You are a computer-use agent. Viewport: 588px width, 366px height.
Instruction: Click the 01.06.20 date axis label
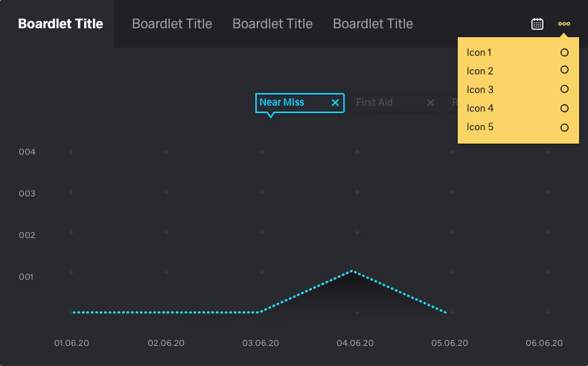coord(72,343)
